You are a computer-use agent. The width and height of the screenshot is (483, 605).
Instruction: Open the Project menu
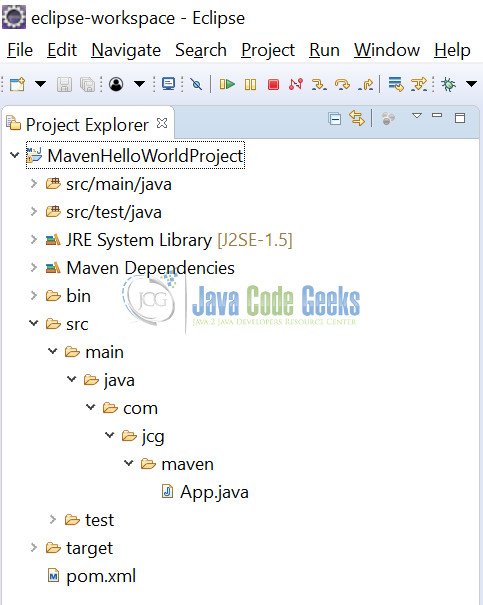tap(268, 50)
